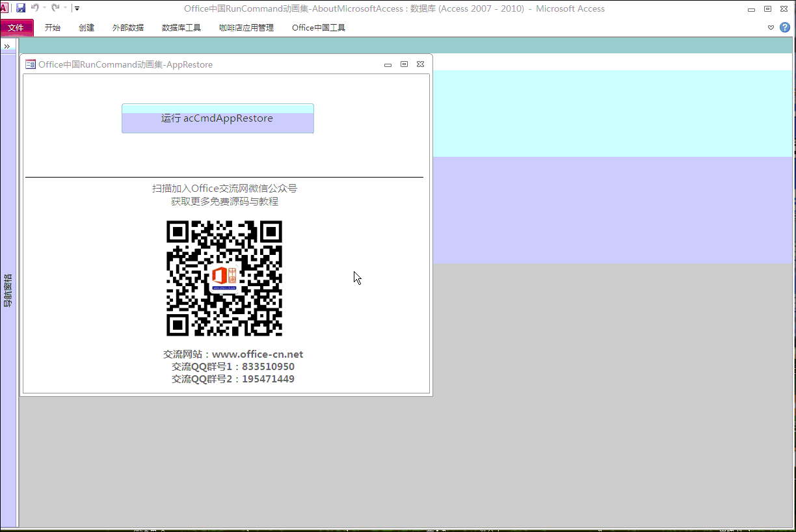This screenshot has width=796, height=532.
Task: Close the AppRestore form window
Action: point(421,64)
